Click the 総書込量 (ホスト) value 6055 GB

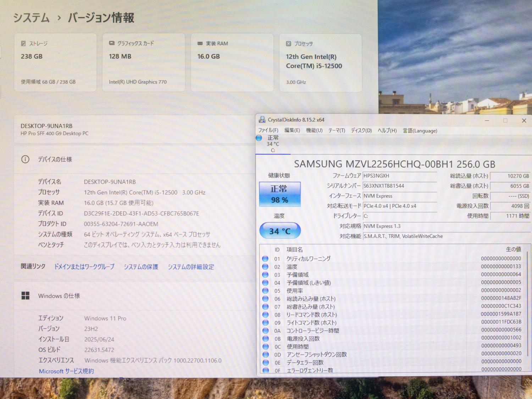click(510, 186)
